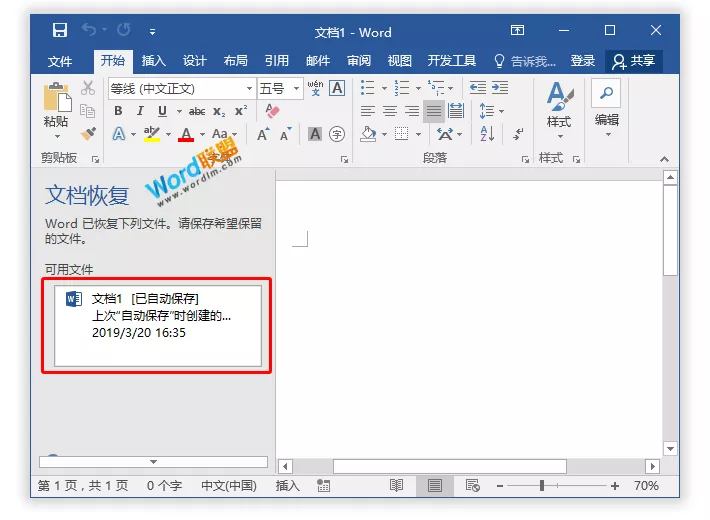Click the Grow Font icon
The image size is (710, 520).
tap(263, 134)
